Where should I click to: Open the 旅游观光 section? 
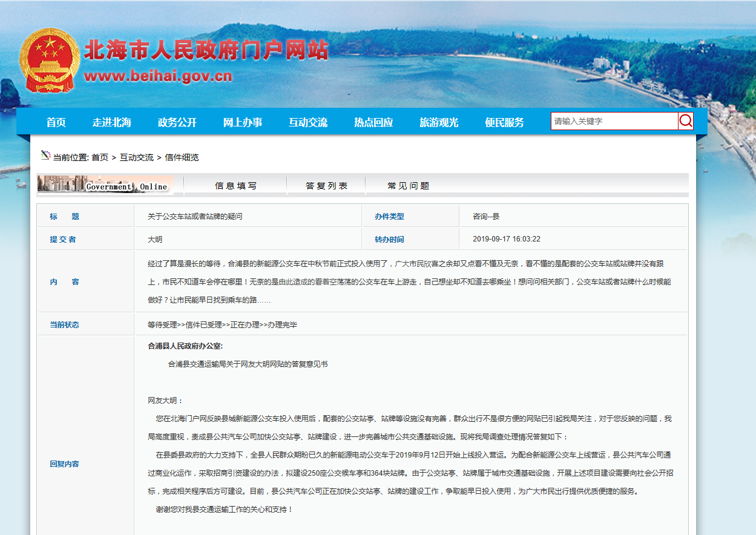click(438, 122)
